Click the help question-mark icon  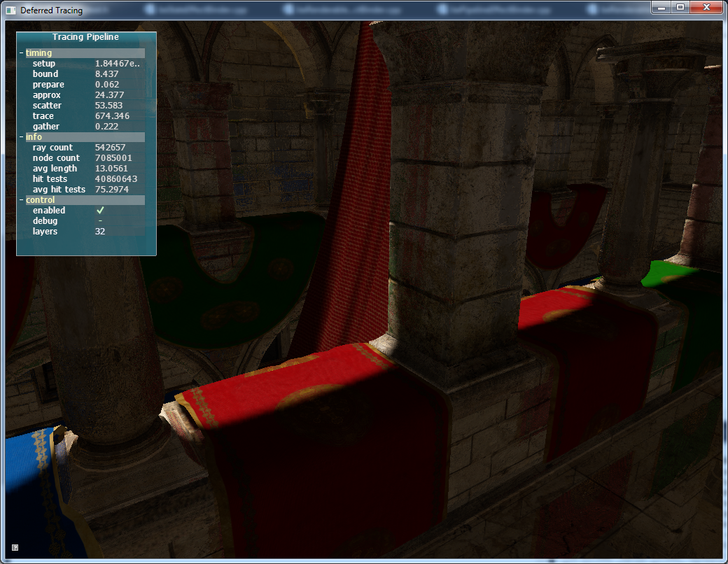[x=15, y=547]
